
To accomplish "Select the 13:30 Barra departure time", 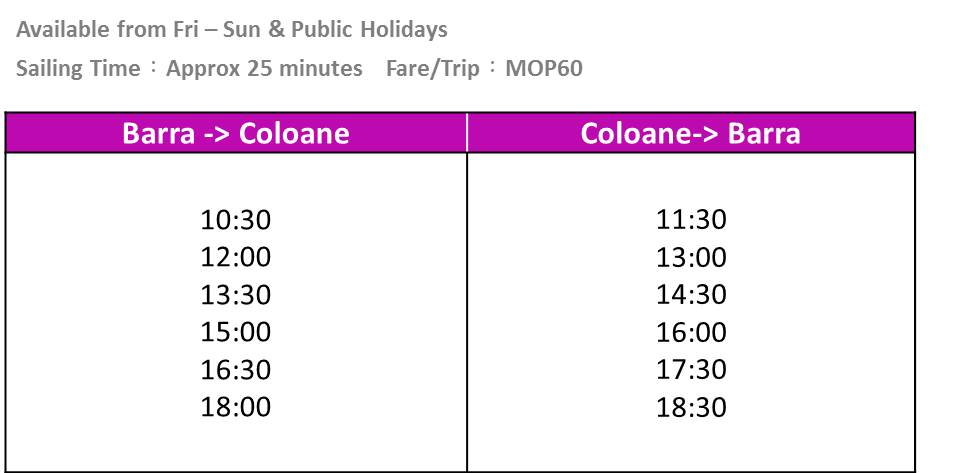I will click(236, 294).
